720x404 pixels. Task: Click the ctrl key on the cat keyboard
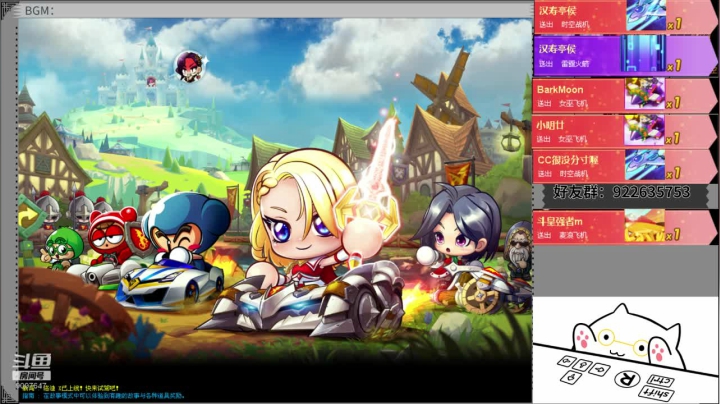[660, 380]
